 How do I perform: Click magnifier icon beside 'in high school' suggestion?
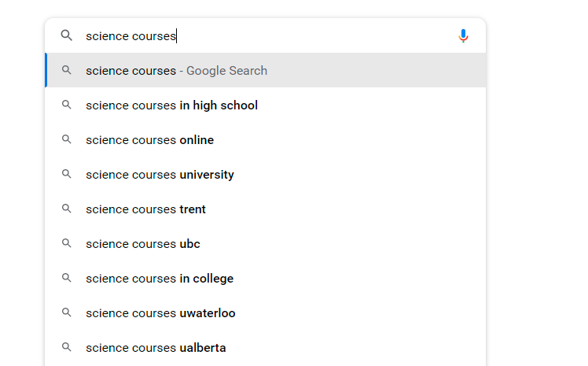coord(67,105)
